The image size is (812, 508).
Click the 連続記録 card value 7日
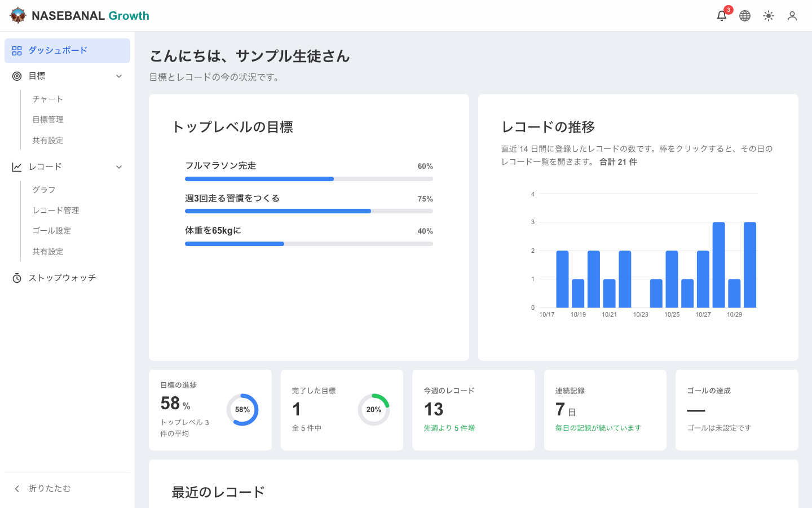566,409
